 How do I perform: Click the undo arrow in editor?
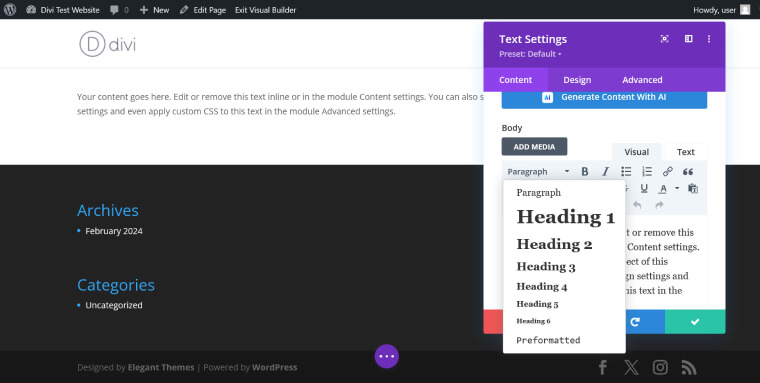tap(637, 205)
